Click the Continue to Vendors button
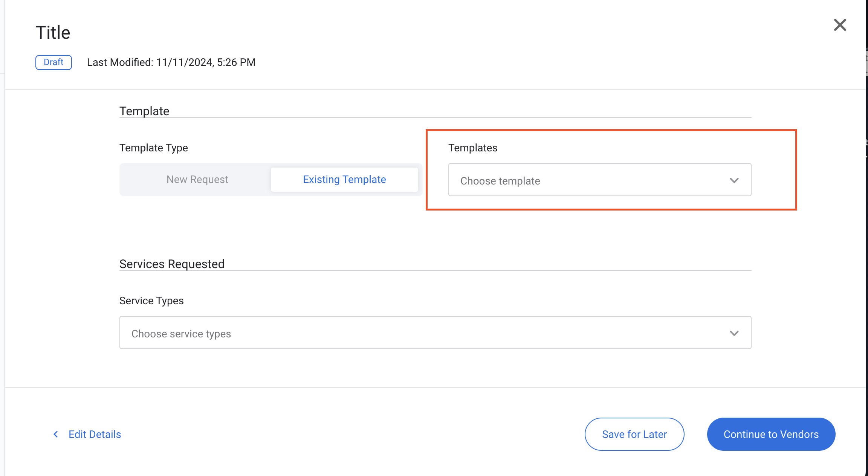 point(771,434)
